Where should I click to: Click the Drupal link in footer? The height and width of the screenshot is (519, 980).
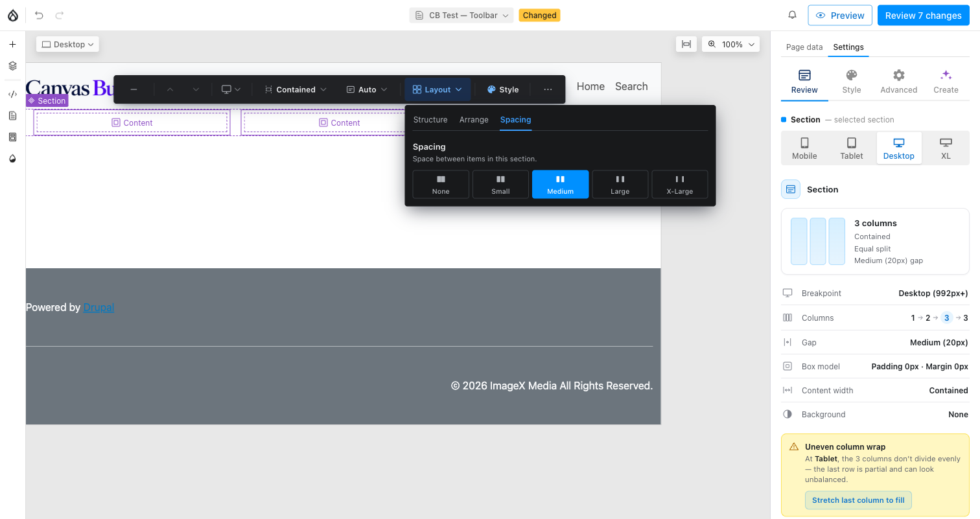click(99, 307)
